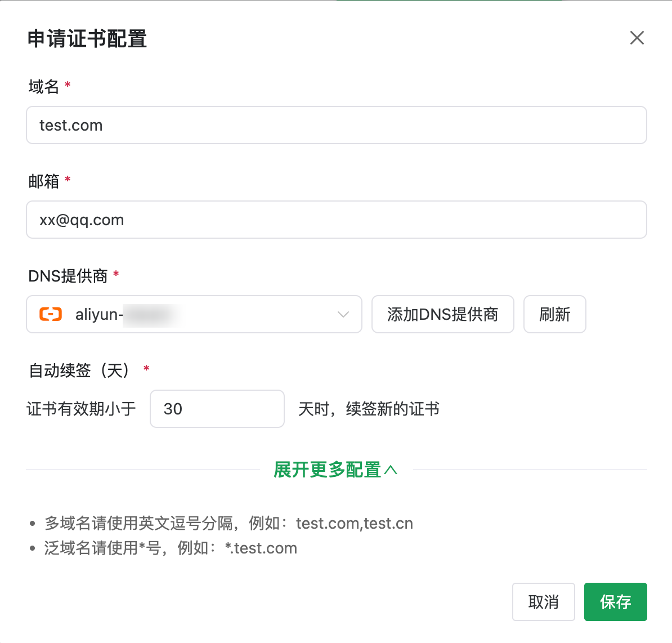Click the 邮箱 field label

tap(44, 181)
